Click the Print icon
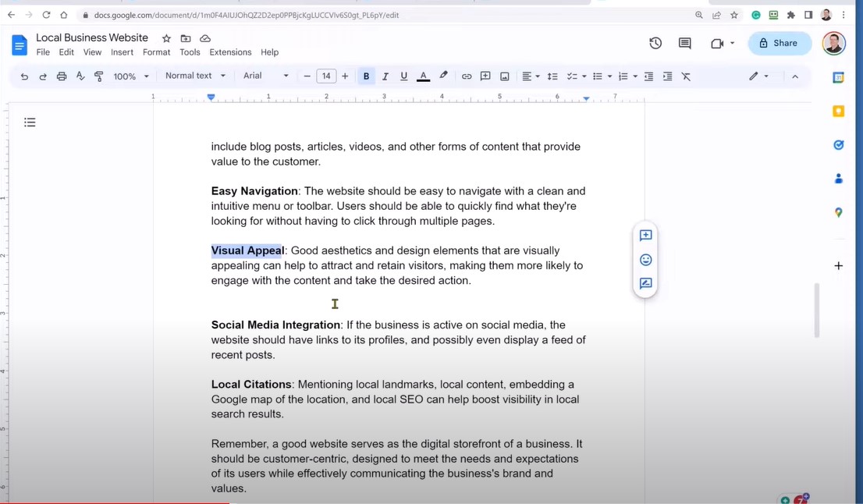This screenshot has width=863, height=504. (62, 76)
